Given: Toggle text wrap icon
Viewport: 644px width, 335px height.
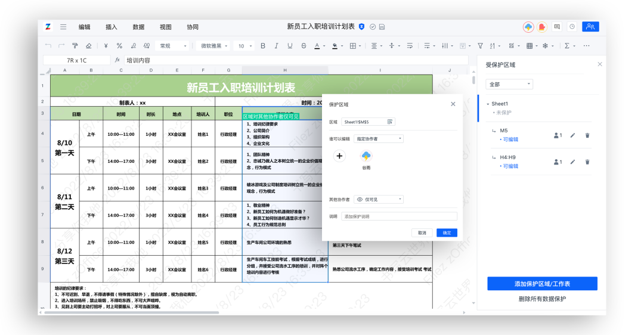Looking at the screenshot, I should click(410, 45).
